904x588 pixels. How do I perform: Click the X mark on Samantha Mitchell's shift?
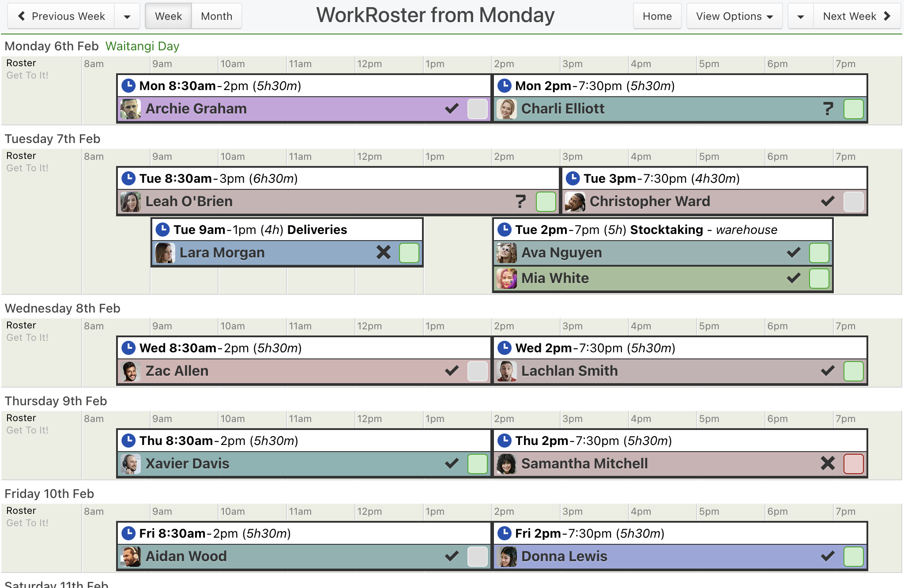click(828, 464)
